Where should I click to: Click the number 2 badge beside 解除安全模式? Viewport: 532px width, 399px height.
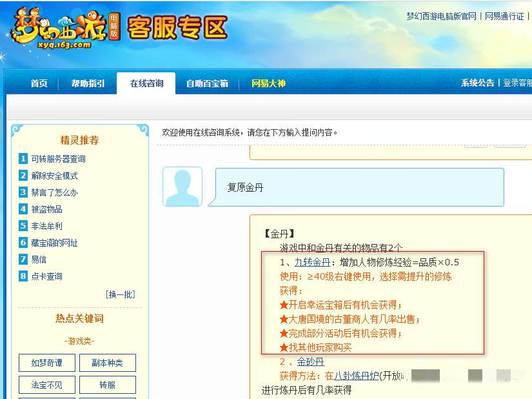(x=23, y=175)
